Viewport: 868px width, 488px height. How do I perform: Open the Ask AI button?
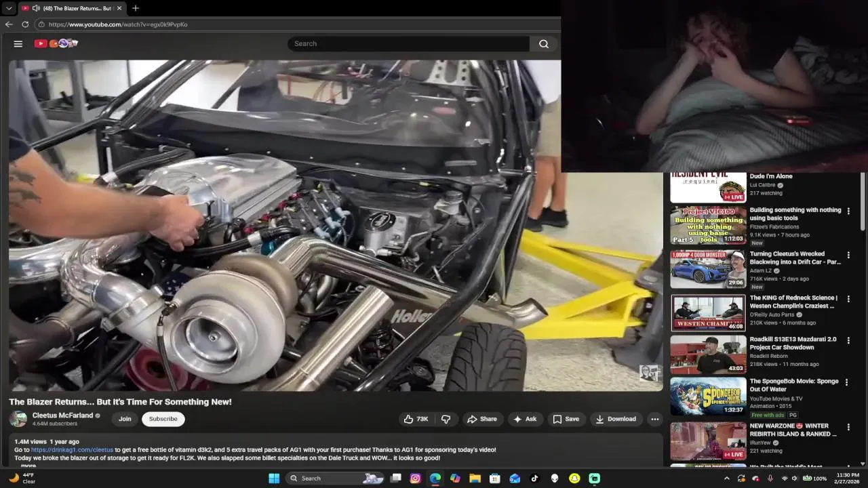(x=525, y=419)
